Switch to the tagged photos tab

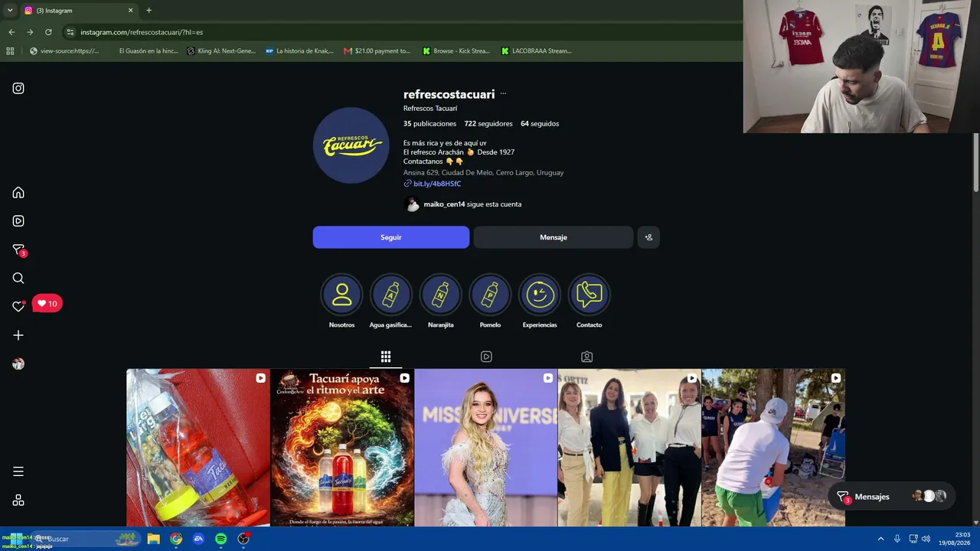click(x=586, y=357)
